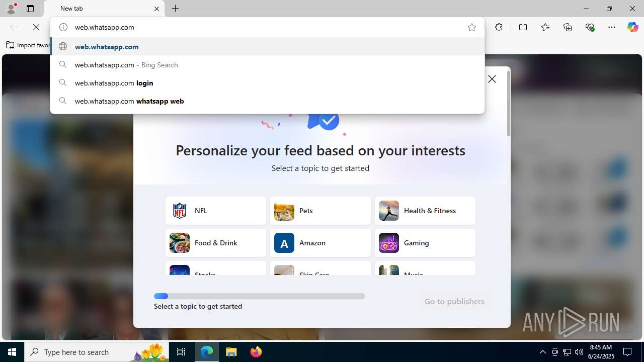Stop loading the page
This screenshot has width=644, height=362.
[36, 27]
